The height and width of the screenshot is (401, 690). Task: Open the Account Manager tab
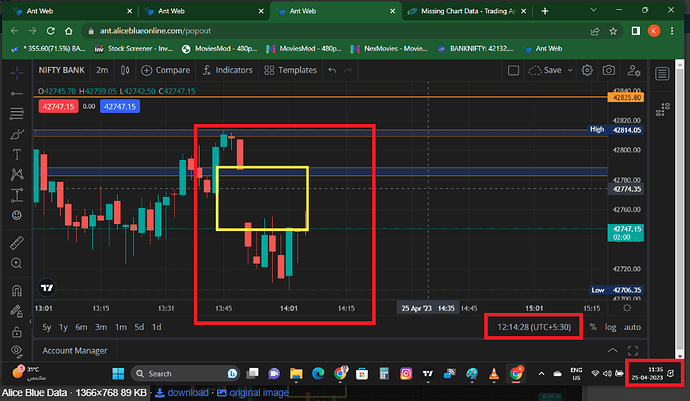coord(75,351)
